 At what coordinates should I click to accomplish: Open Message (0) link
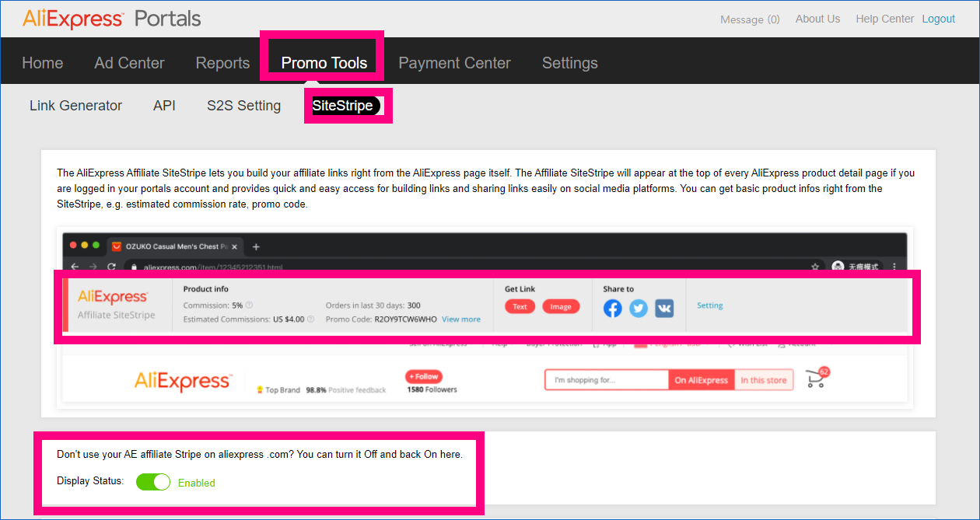tap(750, 19)
